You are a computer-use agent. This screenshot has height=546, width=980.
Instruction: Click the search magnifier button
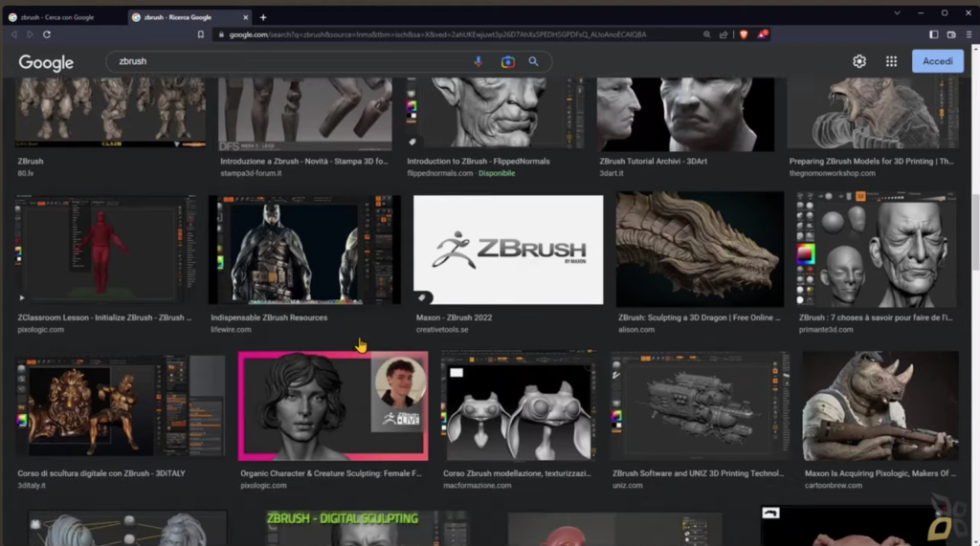coord(533,61)
